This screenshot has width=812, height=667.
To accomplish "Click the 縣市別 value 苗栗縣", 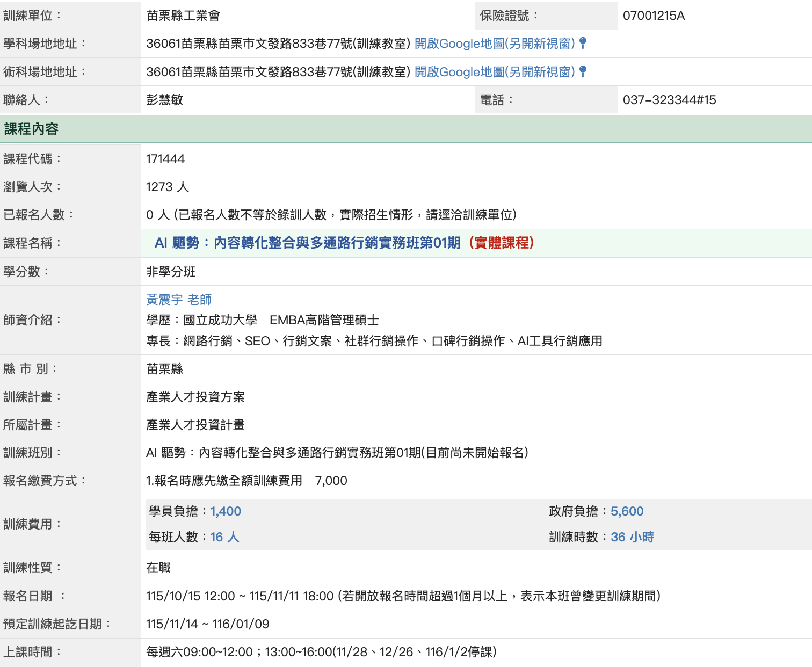I will click(164, 369).
